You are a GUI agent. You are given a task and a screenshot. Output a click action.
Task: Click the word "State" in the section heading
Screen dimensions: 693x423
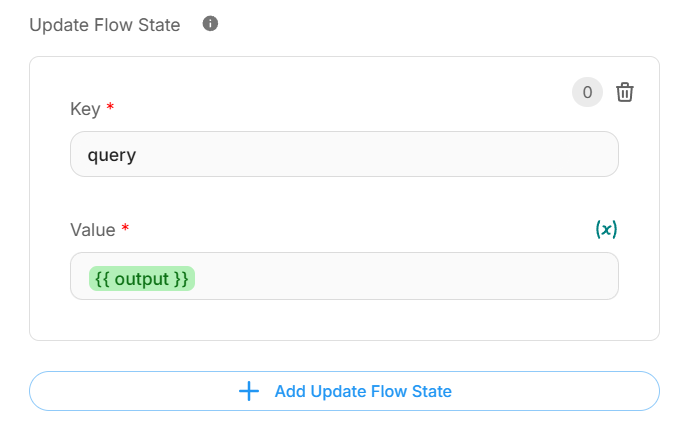pyautogui.click(x=158, y=25)
